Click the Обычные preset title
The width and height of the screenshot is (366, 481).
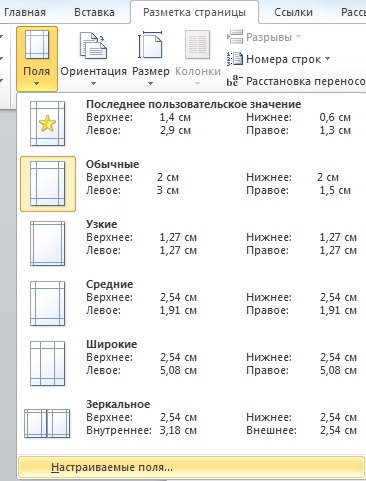(x=113, y=164)
